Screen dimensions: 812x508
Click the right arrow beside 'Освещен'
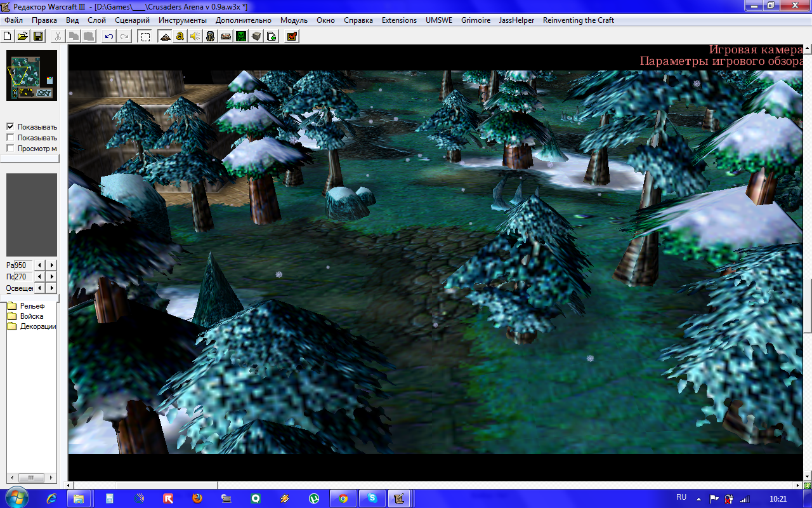[51, 288]
